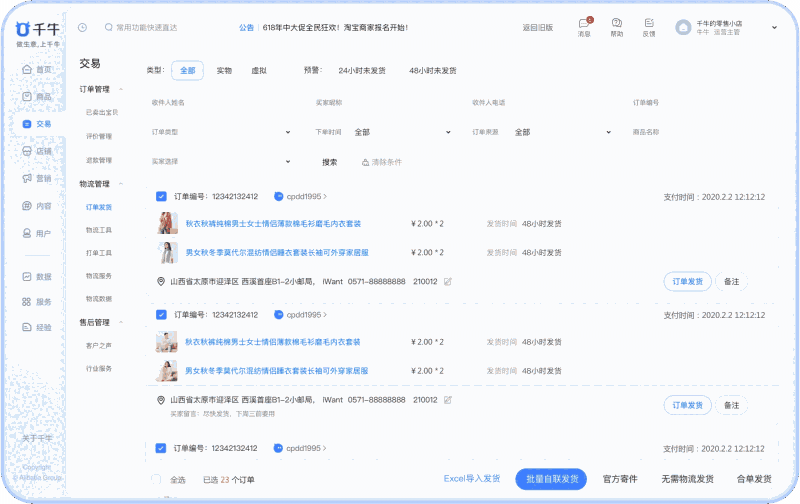Click 批量自联发货 button
The height and width of the screenshot is (504, 800).
pyautogui.click(x=552, y=479)
